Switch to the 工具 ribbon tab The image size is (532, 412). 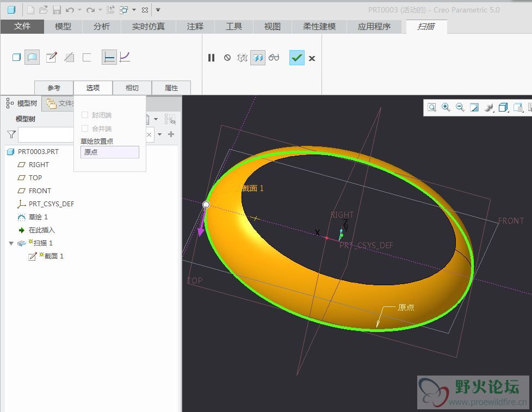click(234, 27)
